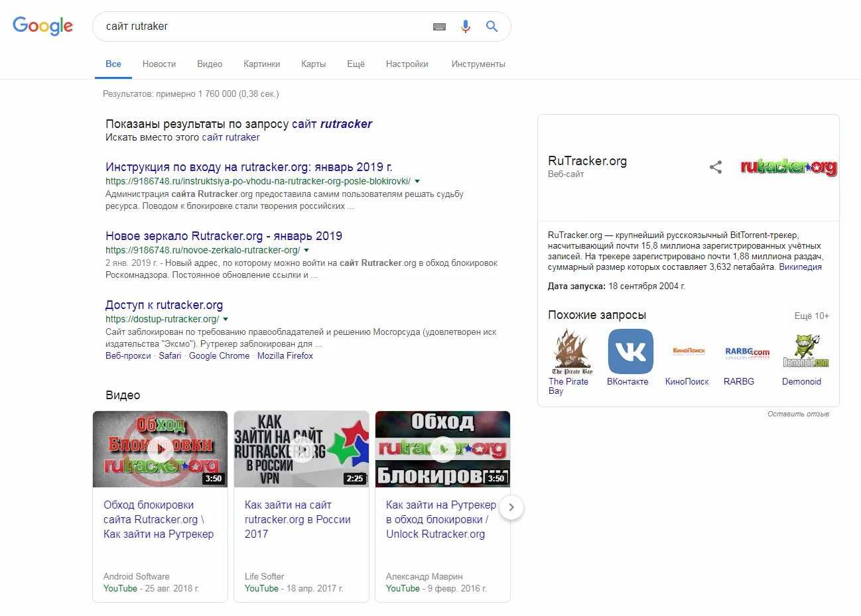Select 'Дата запуска' launch date line
The height and width of the screenshot is (616, 861).
coord(616,286)
